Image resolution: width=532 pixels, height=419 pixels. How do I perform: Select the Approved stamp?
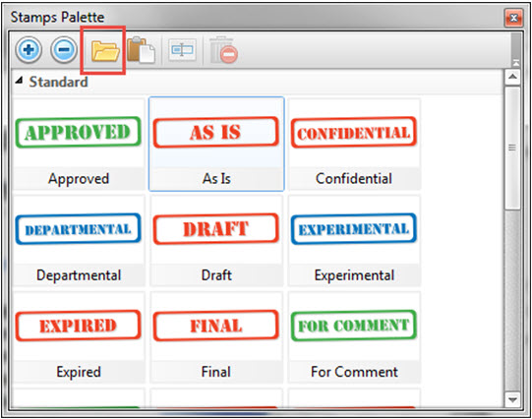(x=79, y=145)
